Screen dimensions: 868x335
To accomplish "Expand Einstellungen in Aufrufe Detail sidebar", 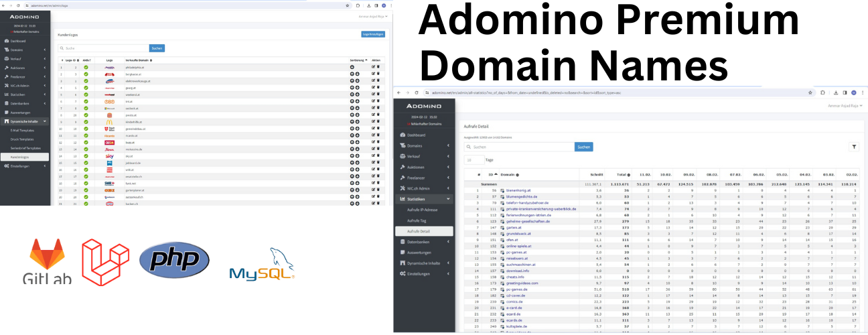I will click(x=425, y=274).
